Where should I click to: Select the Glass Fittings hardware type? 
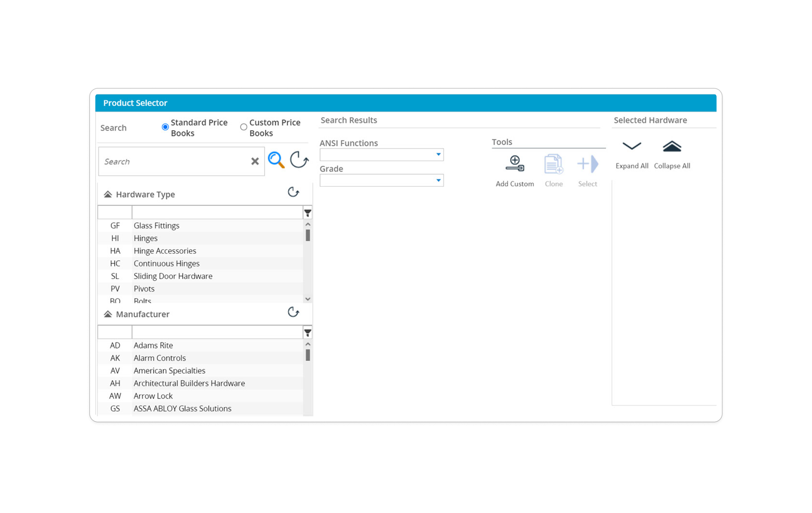tap(200, 226)
